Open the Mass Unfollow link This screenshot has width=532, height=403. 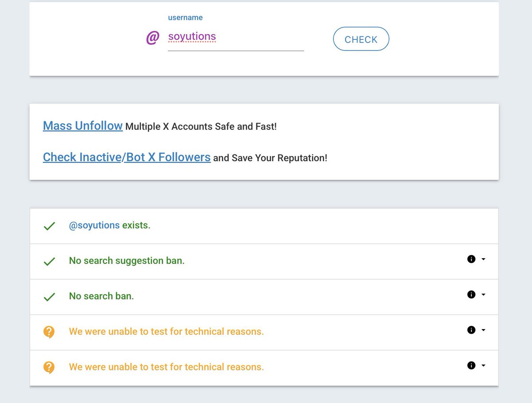coord(82,126)
